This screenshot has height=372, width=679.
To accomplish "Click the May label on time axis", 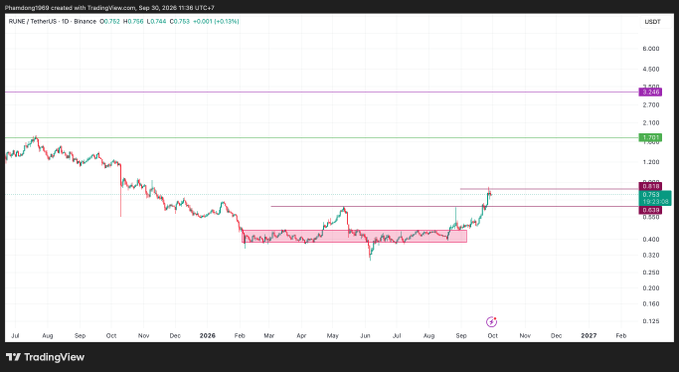I will pos(333,336).
